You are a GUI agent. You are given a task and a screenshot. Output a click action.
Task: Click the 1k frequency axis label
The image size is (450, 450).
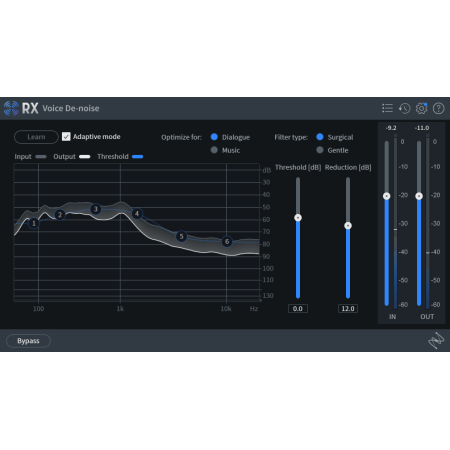[x=120, y=309]
